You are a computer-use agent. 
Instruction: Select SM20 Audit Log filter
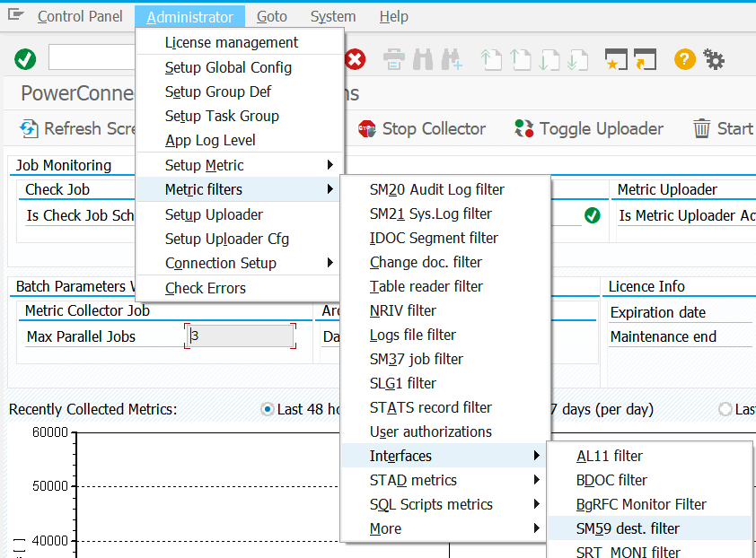click(x=437, y=189)
